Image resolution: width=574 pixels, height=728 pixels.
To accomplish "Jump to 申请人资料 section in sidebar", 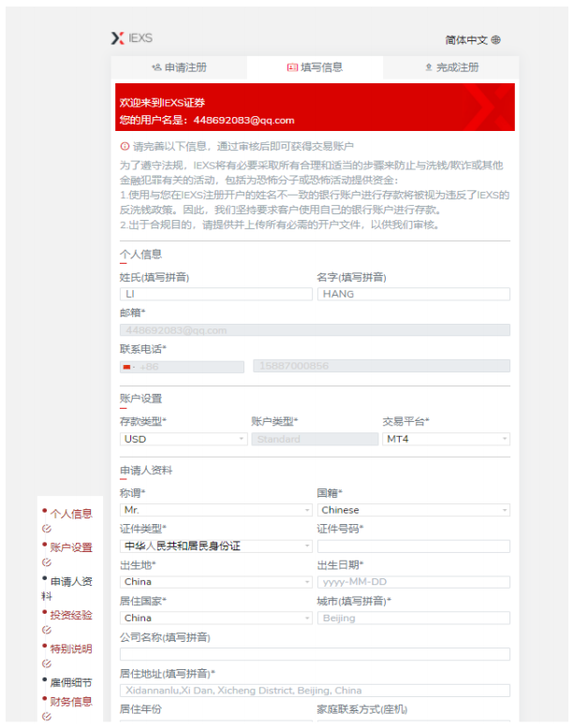I will click(x=67, y=589).
